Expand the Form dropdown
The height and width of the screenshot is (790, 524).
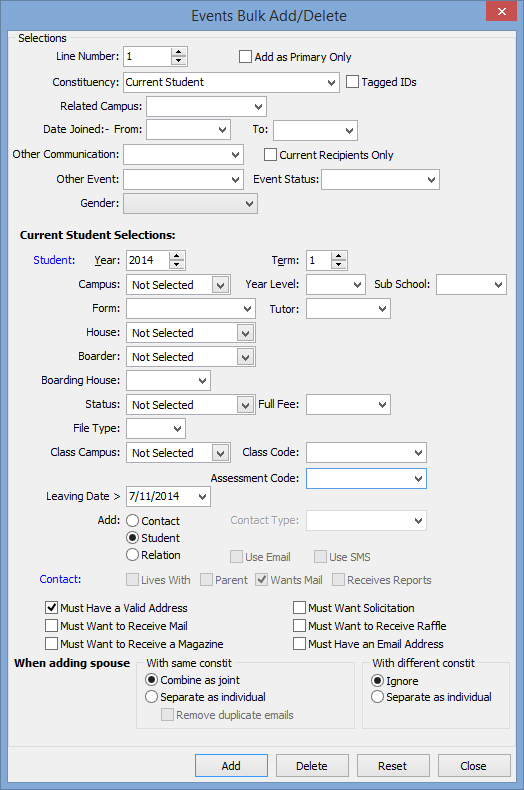(247, 308)
